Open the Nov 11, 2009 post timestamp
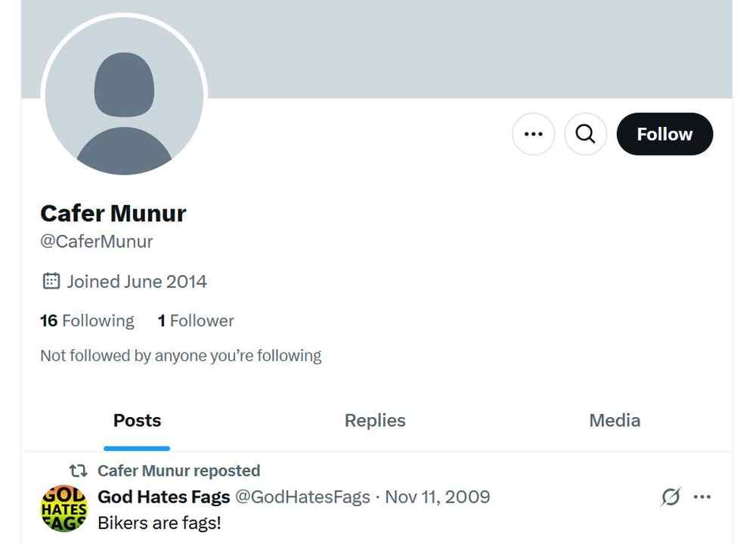 click(x=438, y=496)
